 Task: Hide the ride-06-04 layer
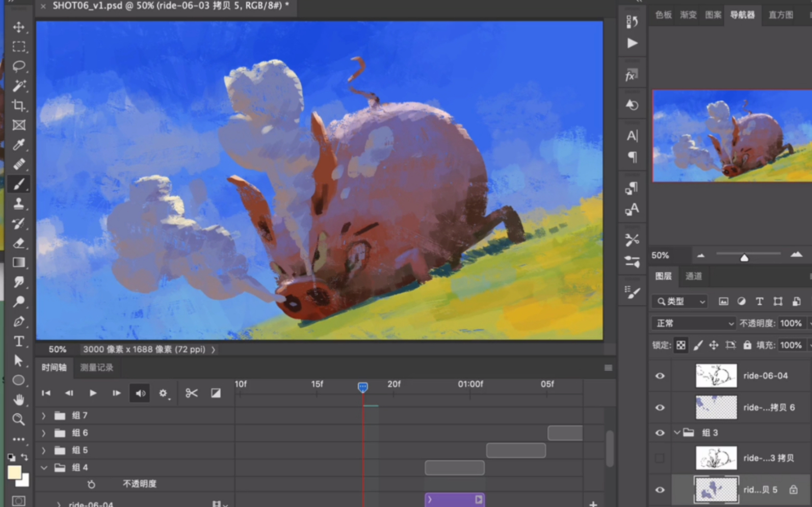660,376
